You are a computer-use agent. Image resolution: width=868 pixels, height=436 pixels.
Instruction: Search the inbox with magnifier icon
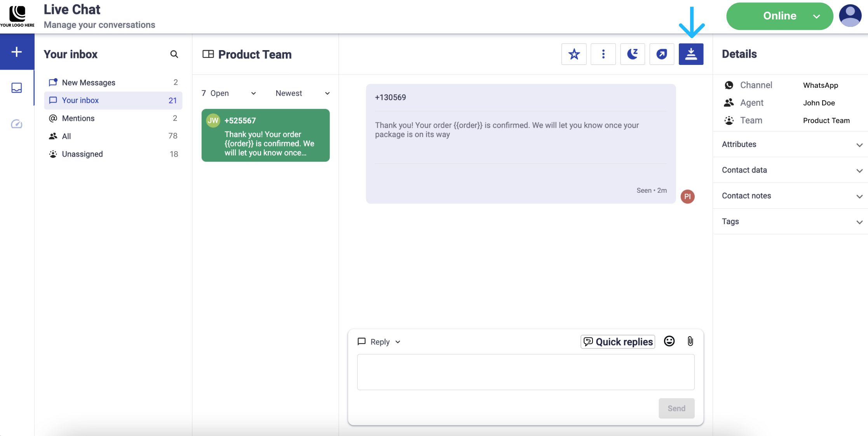pyautogui.click(x=174, y=54)
